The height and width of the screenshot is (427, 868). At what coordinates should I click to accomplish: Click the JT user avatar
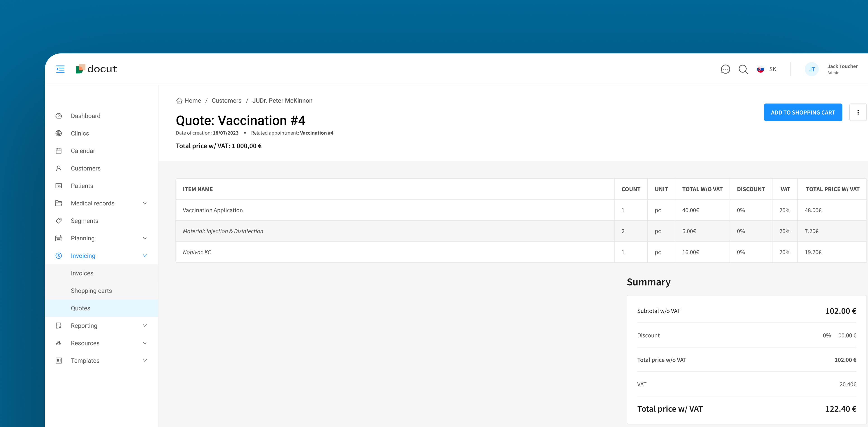click(811, 69)
